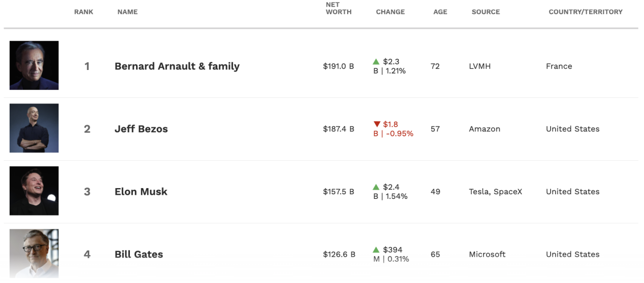The image size is (644, 283).
Task: Click the red down arrow for Jeff Bezos
Action: [377, 124]
